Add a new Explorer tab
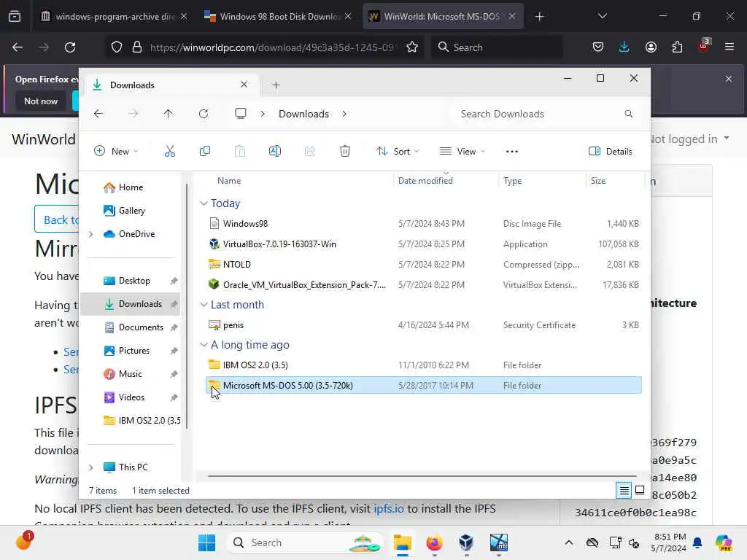Screen dimensions: 747x560 pos(276,85)
